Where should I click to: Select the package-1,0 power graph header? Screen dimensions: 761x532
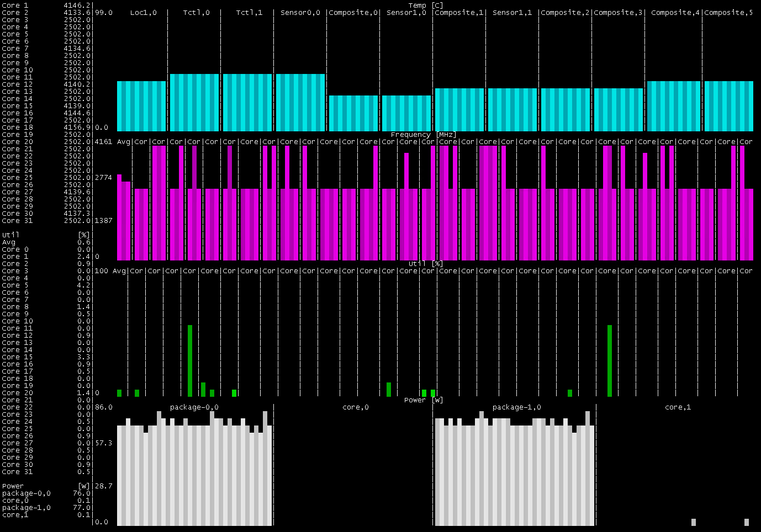point(516,407)
